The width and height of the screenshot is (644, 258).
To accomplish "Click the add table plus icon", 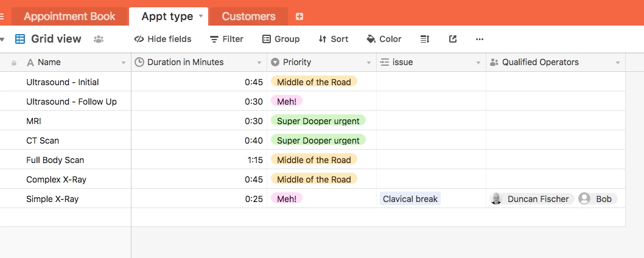I will (299, 16).
